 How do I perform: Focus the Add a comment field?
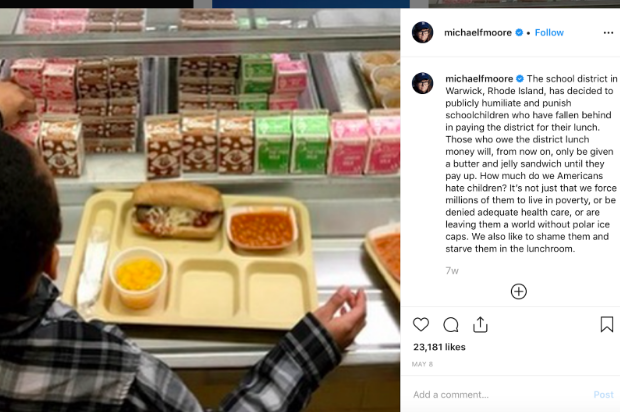[x=500, y=394]
